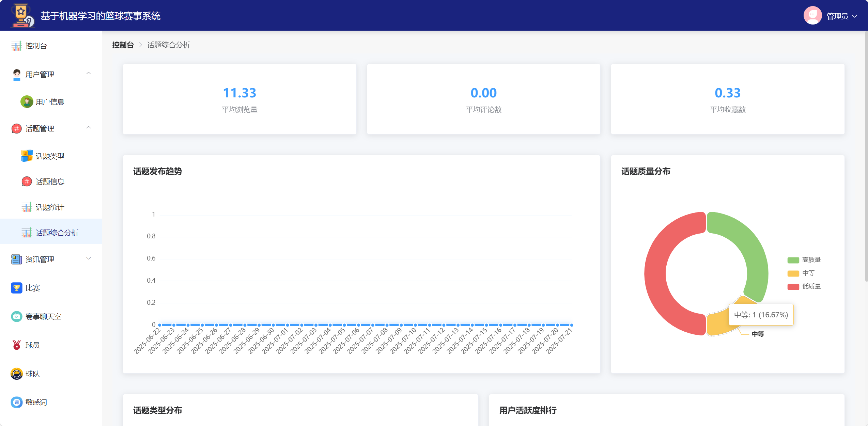Click the 敏感词 icon in sidebar
Viewport: 868px width, 426px height.
point(16,402)
